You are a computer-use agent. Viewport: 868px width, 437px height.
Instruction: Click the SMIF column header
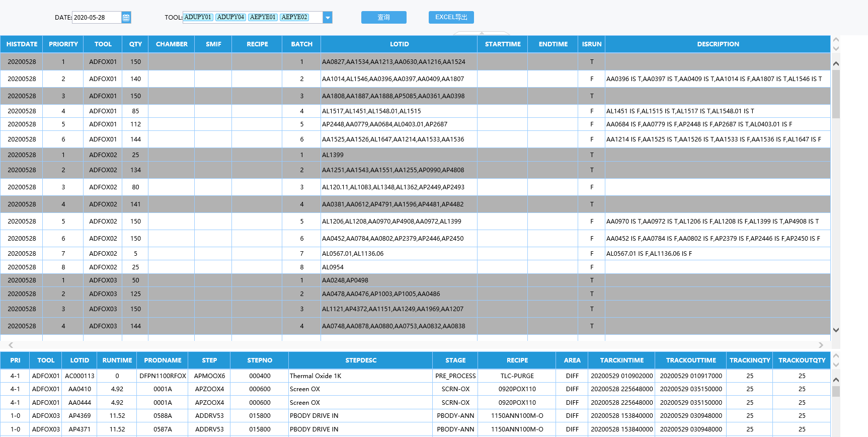[x=213, y=44]
